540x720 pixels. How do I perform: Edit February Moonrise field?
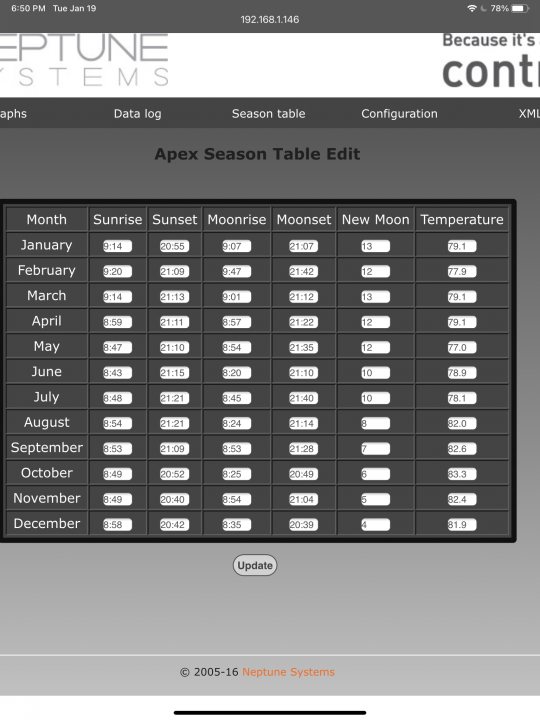click(x=236, y=271)
